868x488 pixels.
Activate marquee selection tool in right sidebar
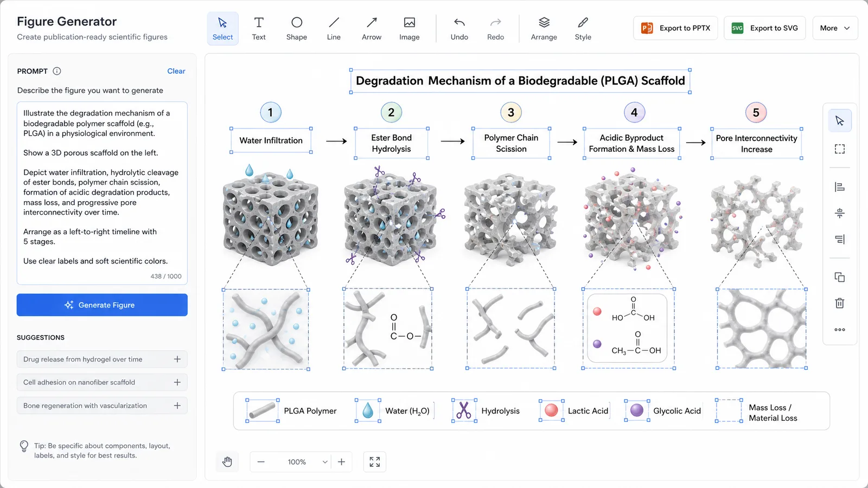(840, 149)
